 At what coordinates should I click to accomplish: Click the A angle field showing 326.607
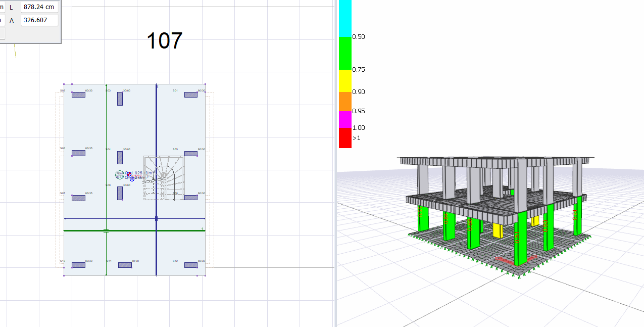tap(39, 20)
